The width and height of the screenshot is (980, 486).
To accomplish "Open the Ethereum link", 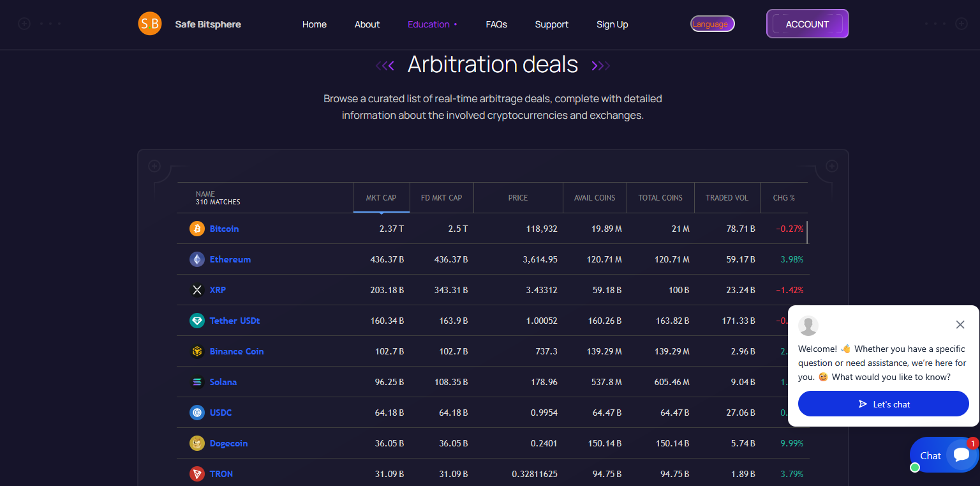I will (x=230, y=259).
